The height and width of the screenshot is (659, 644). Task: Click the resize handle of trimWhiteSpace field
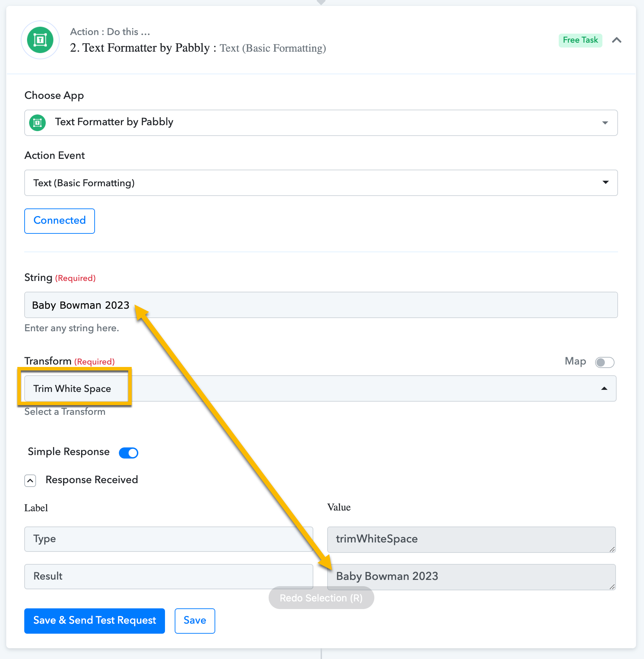coord(612,549)
